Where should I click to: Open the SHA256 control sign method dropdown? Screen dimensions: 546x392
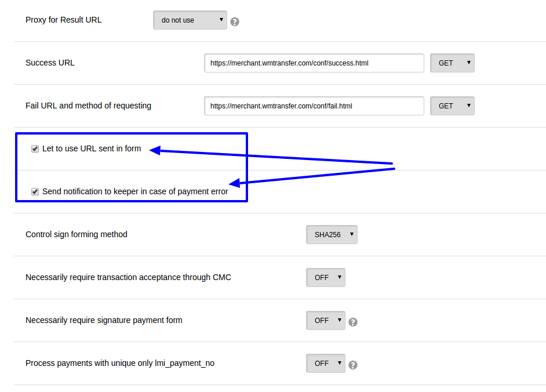332,235
